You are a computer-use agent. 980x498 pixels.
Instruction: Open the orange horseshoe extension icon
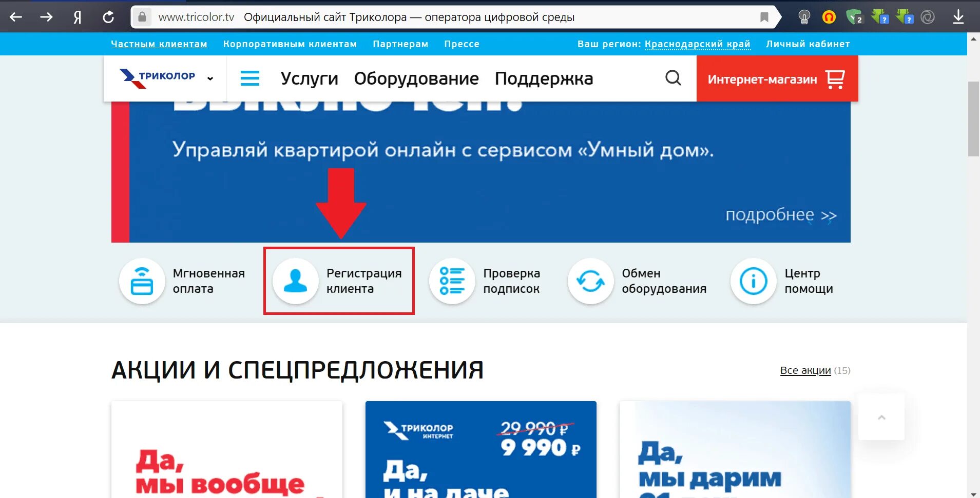click(x=829, y=17)
